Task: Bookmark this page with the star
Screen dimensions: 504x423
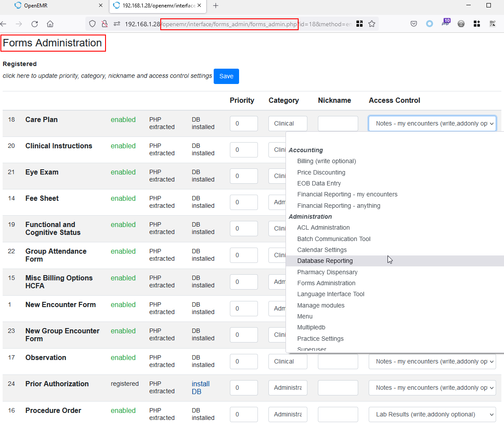Action: point(372,24)
